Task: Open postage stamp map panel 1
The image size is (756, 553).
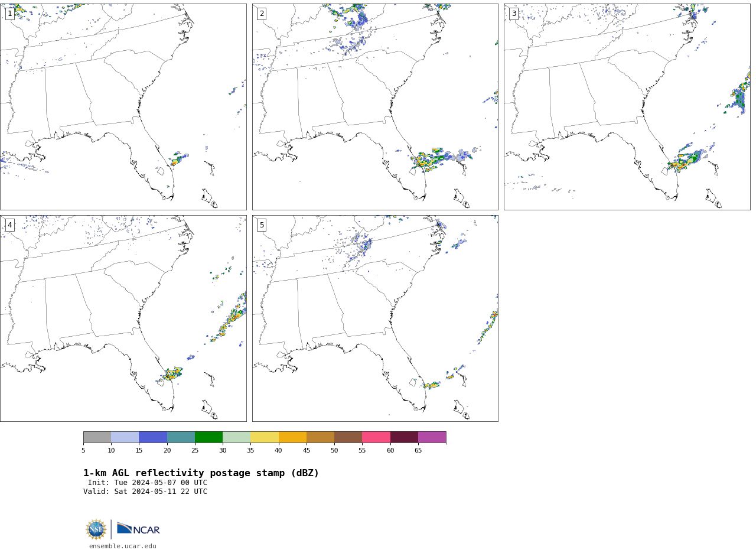Action: [123, 107]
